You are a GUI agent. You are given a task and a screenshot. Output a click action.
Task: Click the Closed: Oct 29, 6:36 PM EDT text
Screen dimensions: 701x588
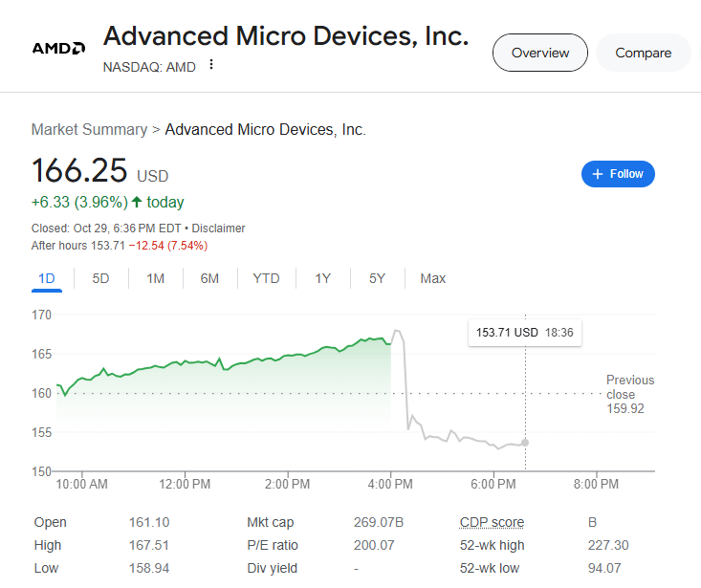point(106,229)
